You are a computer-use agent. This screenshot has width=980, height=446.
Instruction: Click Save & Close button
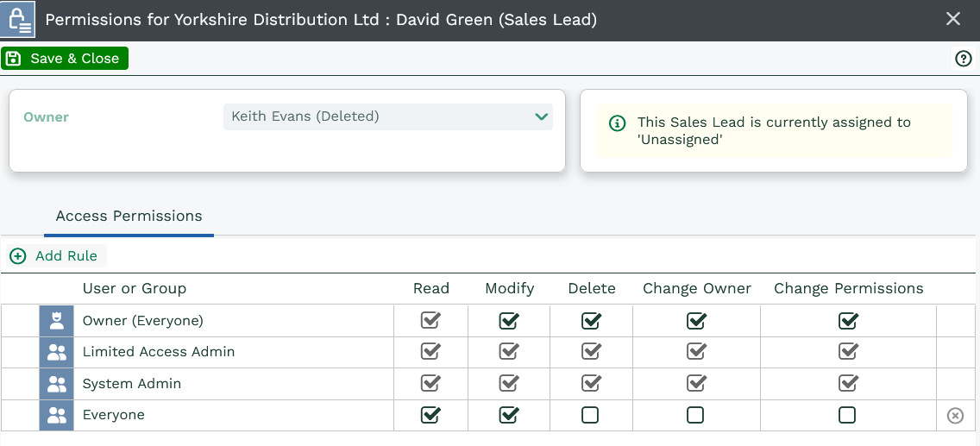pos(65,59)
